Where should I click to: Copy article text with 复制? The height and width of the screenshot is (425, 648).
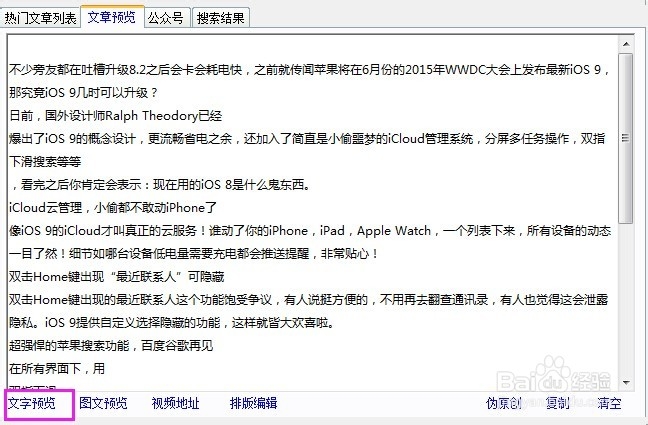(x=557, y=403)
